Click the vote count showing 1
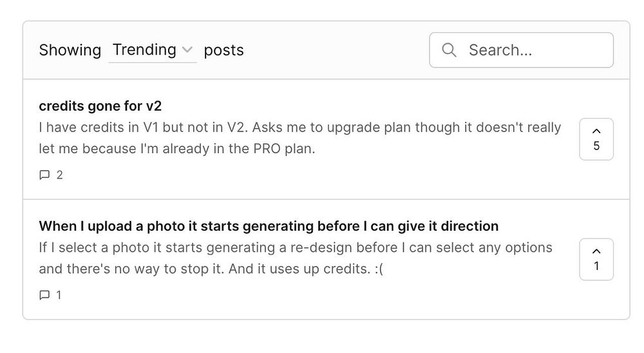 pos(596,266)
